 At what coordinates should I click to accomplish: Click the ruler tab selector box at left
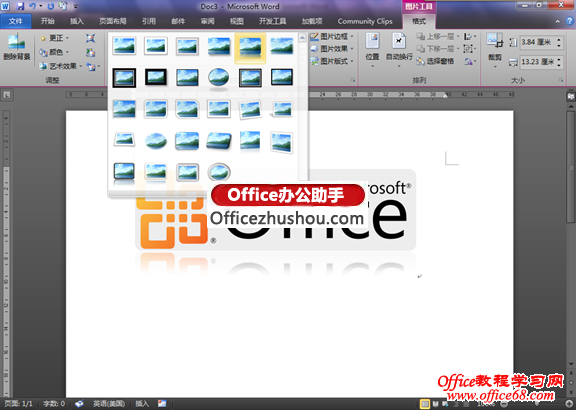tap(7, 95)
